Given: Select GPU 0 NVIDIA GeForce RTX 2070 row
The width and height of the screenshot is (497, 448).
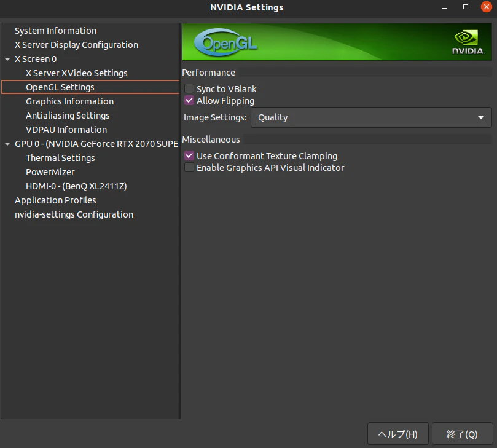Looking at the screenshot, I should (x=96, y=144).
